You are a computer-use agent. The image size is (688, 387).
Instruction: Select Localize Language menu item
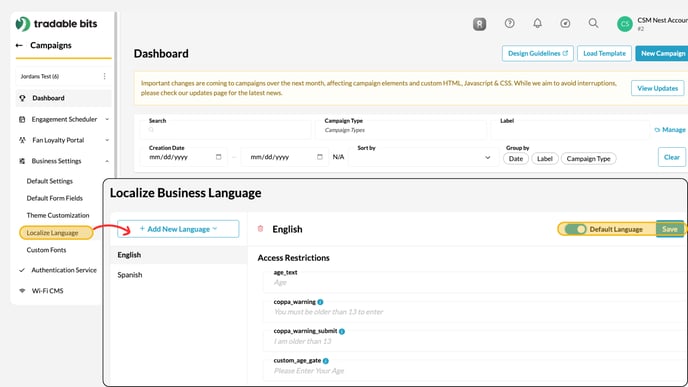[x=56, y=233]
